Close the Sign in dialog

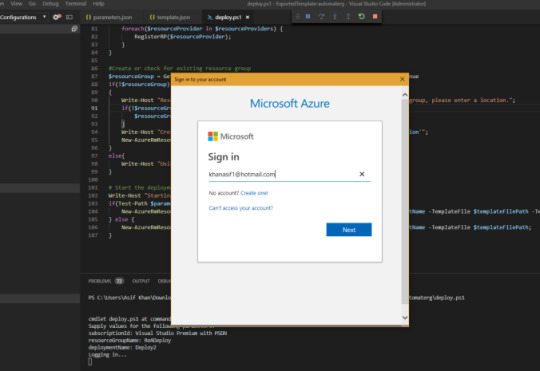[402, 79]
